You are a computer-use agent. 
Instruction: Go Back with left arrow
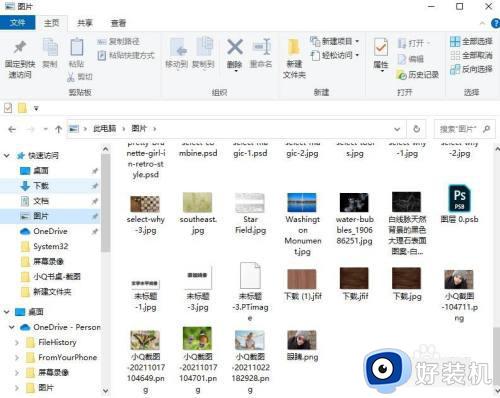click(12, 129)
